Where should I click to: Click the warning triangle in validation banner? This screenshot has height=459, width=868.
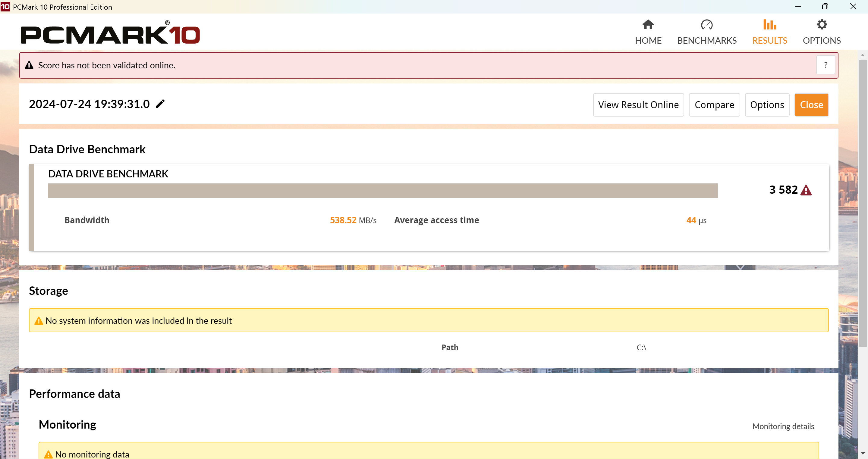click(x=29, y=65)
